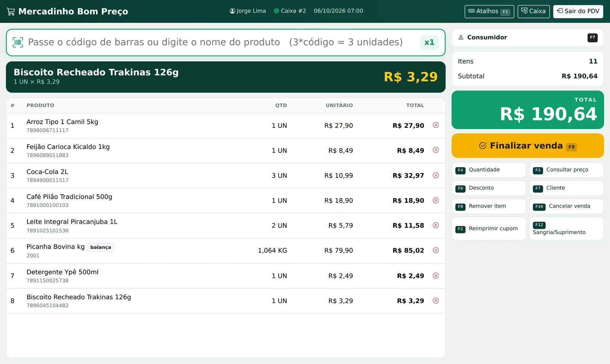This screenshot has height=364, width=610.
Task: Delete the Picanha Bovina kg line
Action: [436, 250]
